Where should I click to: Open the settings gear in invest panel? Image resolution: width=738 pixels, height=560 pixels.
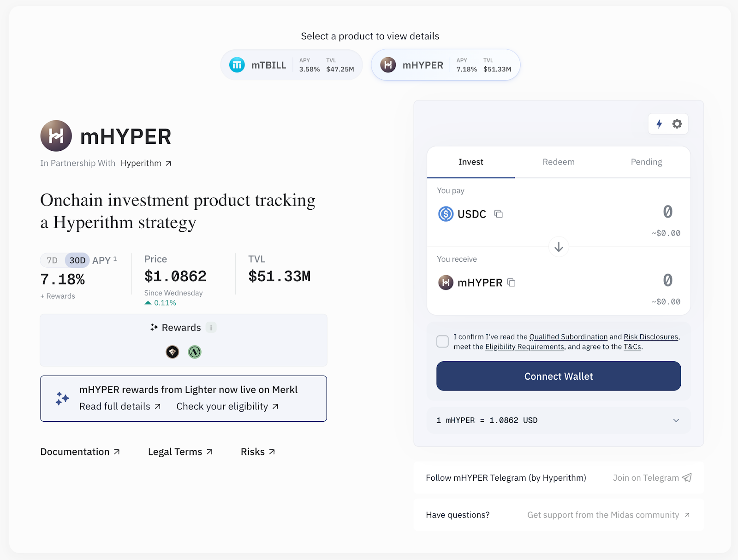[x=677, y=124]
